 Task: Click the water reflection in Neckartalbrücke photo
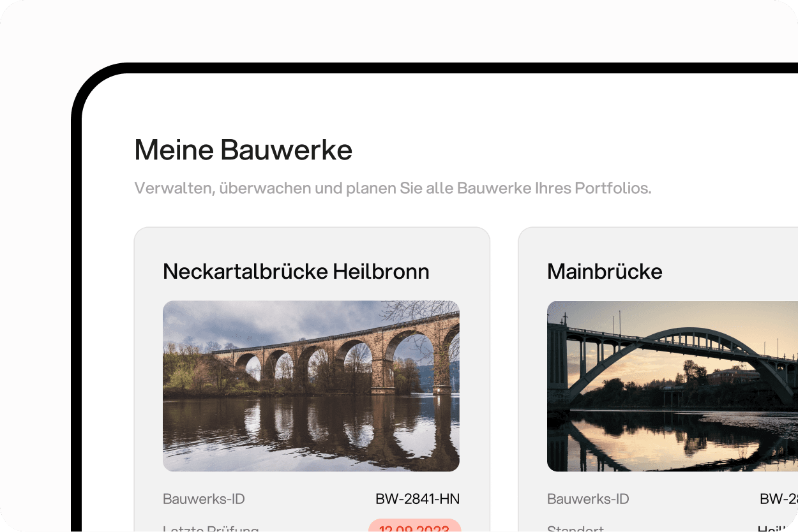311,434
